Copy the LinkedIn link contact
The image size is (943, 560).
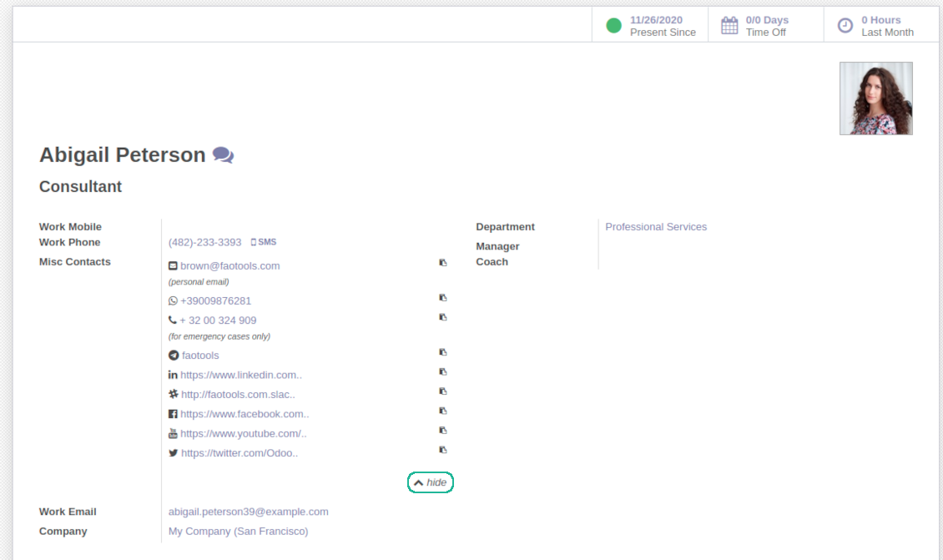443,371
